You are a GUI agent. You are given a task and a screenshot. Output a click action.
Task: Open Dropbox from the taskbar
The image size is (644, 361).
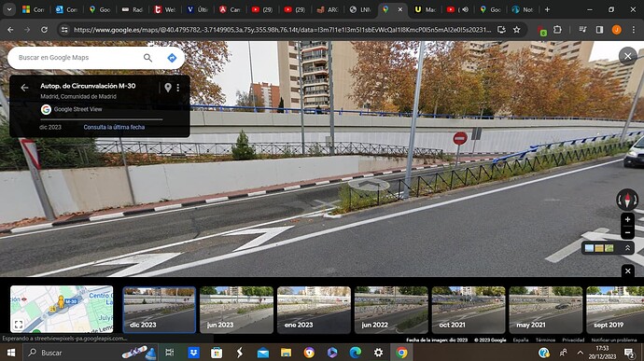(x=193, y=353)
